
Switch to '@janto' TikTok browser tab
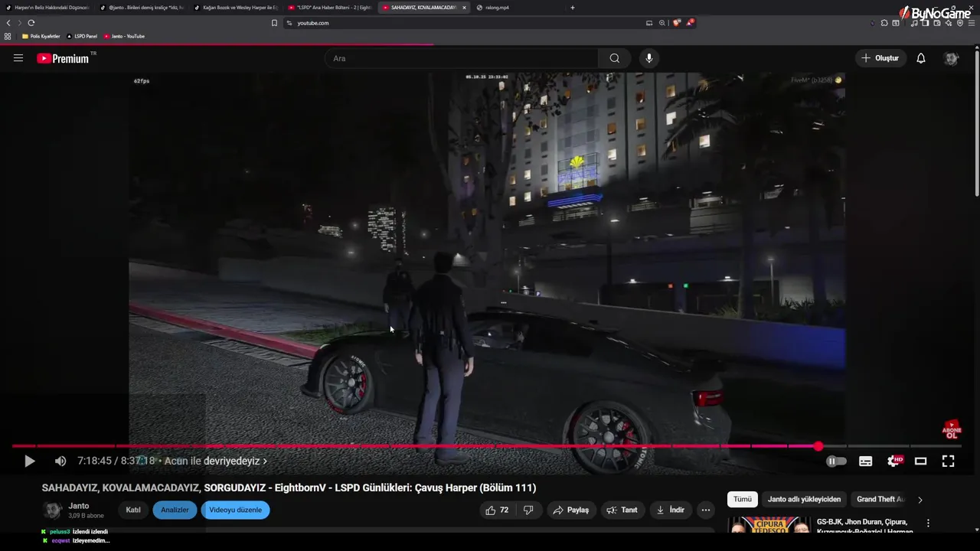[142, 8]
